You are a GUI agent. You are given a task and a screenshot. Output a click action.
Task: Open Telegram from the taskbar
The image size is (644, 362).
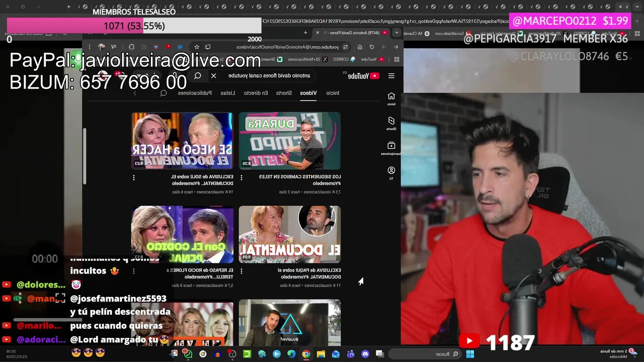click(x=277, y=354)
